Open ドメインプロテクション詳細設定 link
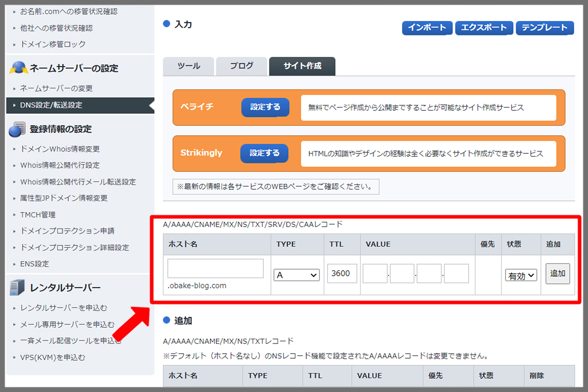Screen dimensions: 588x392 click(x=75, y=247)
